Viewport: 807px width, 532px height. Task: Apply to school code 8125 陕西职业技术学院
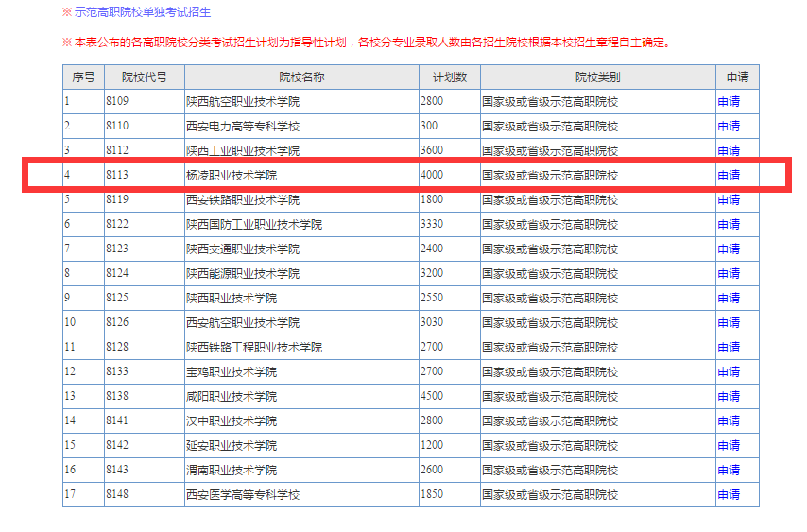[x=728, y=298]
